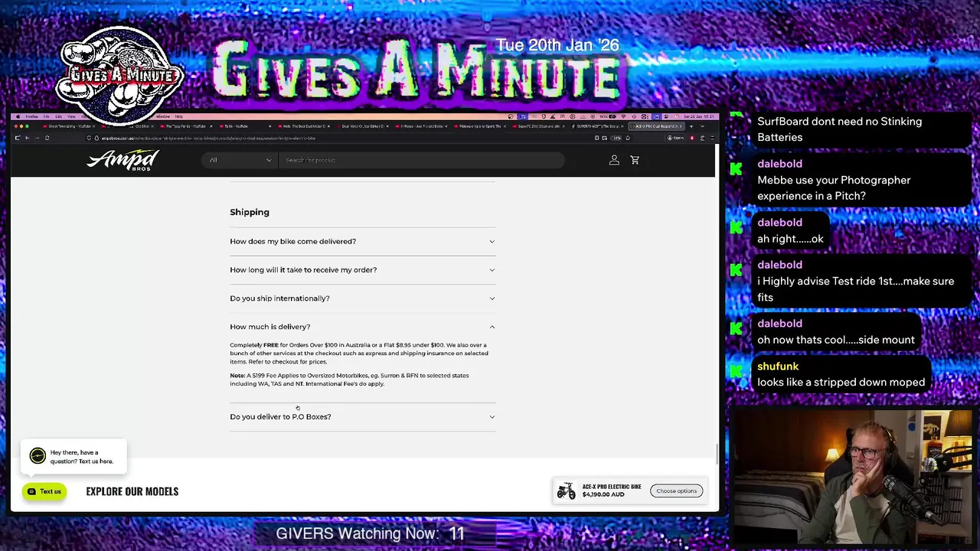Click shufunk username in chat
The width and height of the screenshot is (980, 551).
(x=778, y=366)
